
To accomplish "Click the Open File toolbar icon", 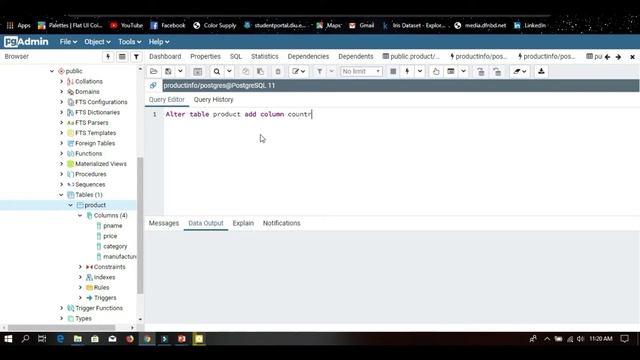I will coord(154,71).
